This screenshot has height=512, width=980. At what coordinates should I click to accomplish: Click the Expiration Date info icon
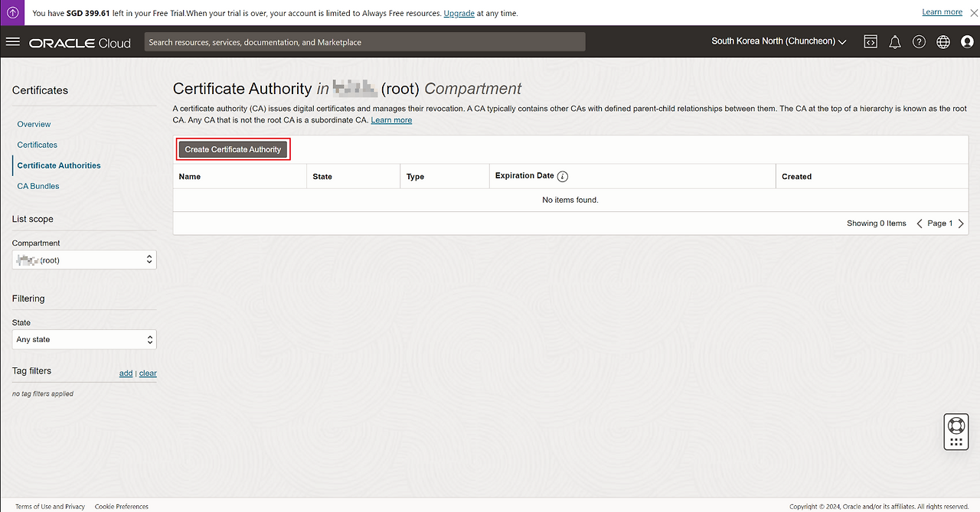tap(563, 177)
